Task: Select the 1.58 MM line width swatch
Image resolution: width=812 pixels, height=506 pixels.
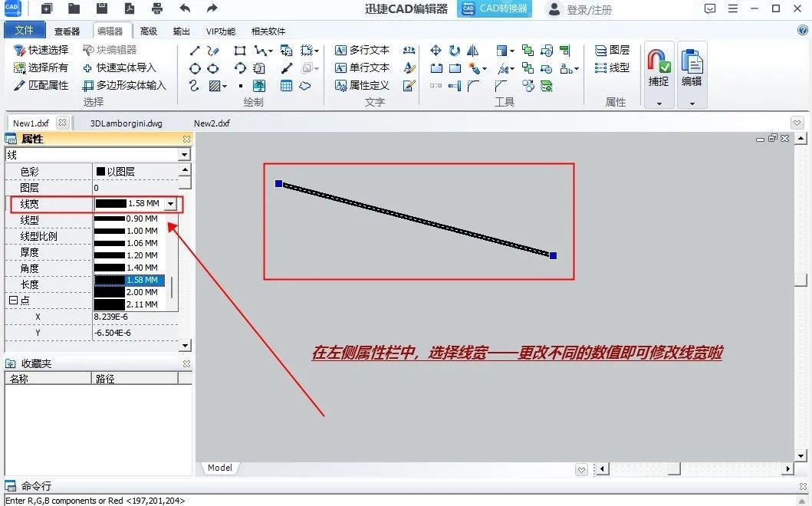Action: click(129, 280)
